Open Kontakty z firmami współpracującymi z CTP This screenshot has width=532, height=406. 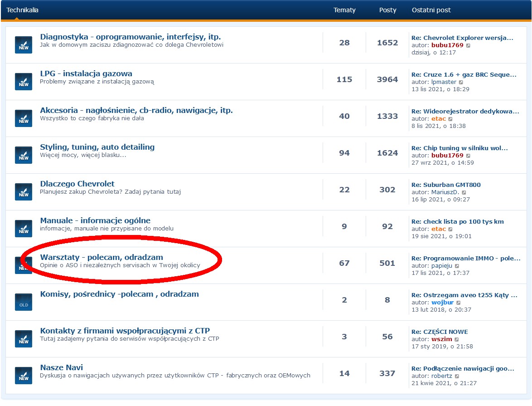point(125,331)
